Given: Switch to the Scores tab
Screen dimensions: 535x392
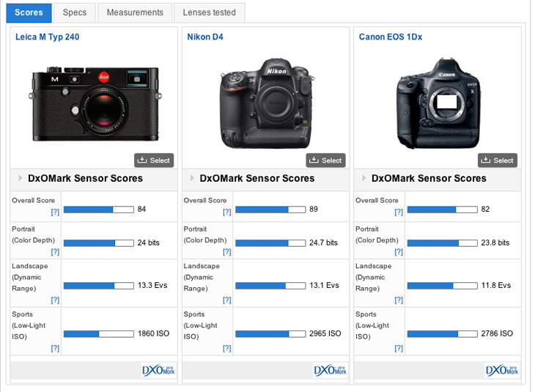Looking at the screenshot, I should tap(29, 12).
